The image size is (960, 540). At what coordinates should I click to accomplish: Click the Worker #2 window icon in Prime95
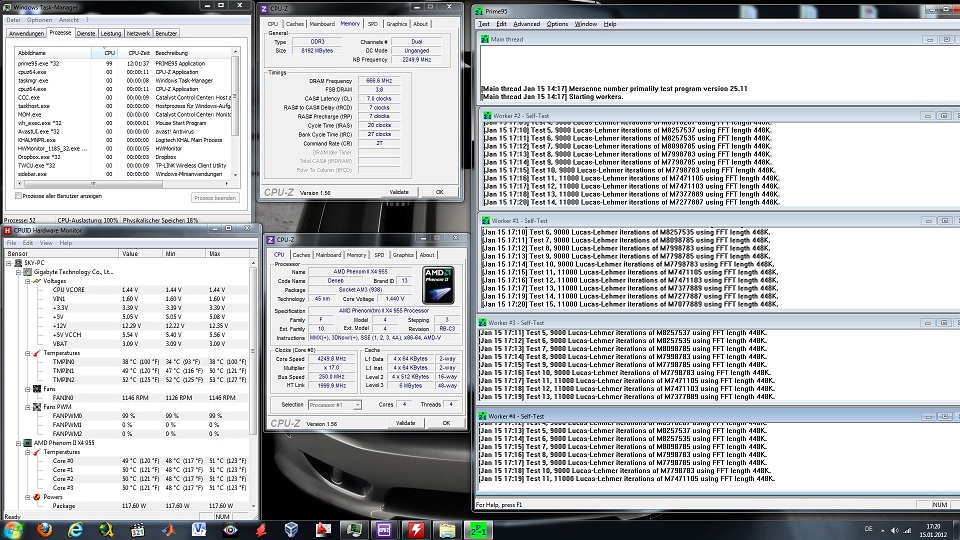tap(487, 116)
